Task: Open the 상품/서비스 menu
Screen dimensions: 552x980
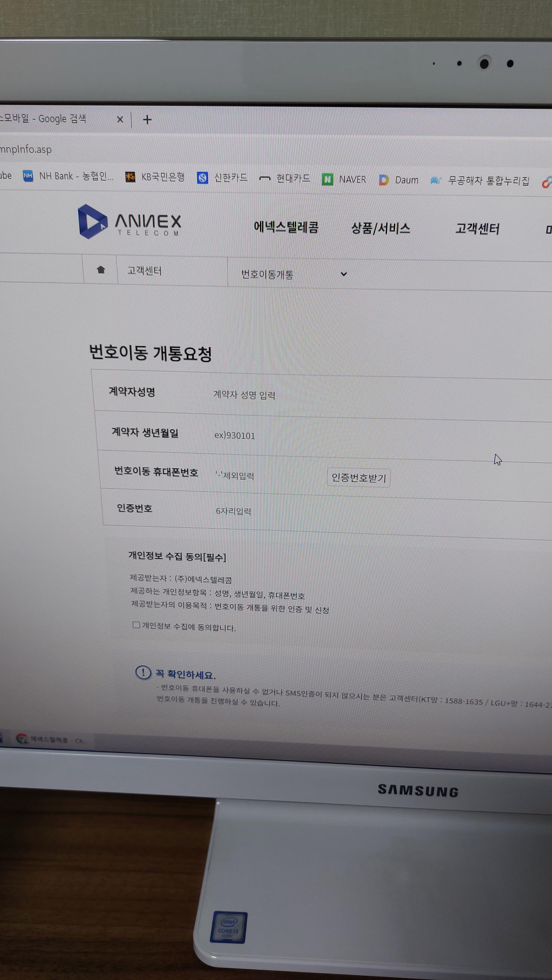Action: coord(381,228)
